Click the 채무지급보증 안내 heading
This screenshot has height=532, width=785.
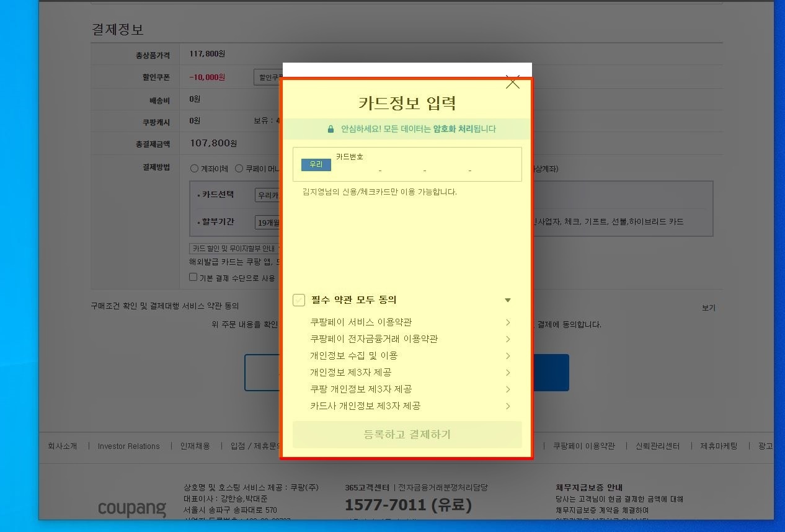[589, 487]
